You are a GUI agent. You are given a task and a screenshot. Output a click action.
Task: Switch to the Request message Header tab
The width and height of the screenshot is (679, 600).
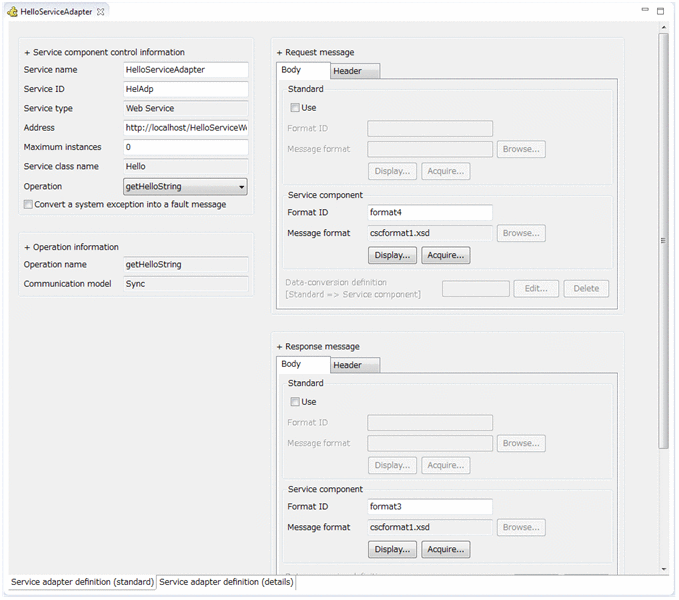pos(355,71)
